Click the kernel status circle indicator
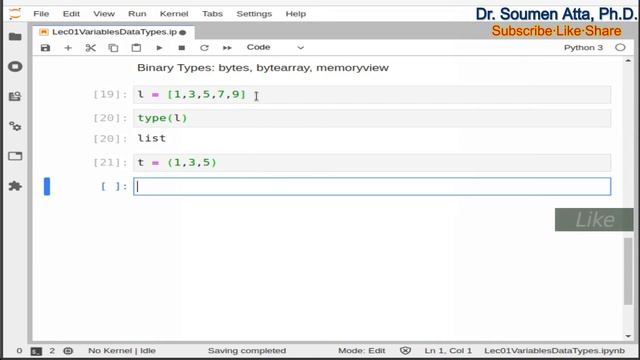The image size is (640, 360). pyautogui.click(x=620, y=47)
